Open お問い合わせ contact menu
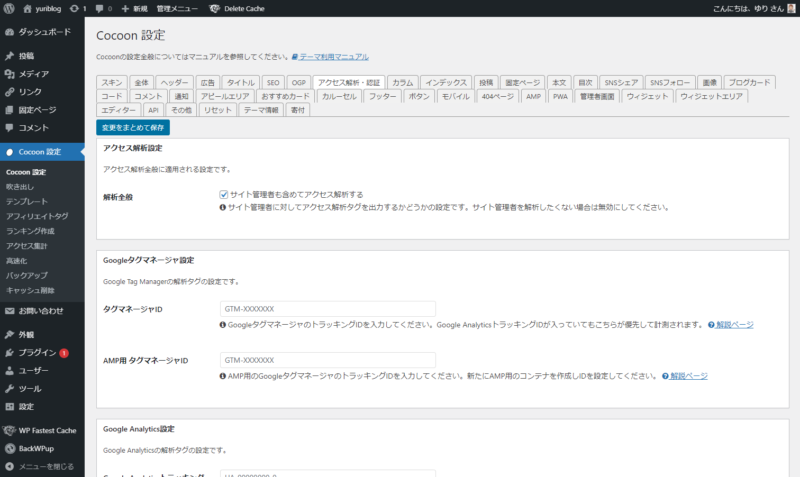 42,311
